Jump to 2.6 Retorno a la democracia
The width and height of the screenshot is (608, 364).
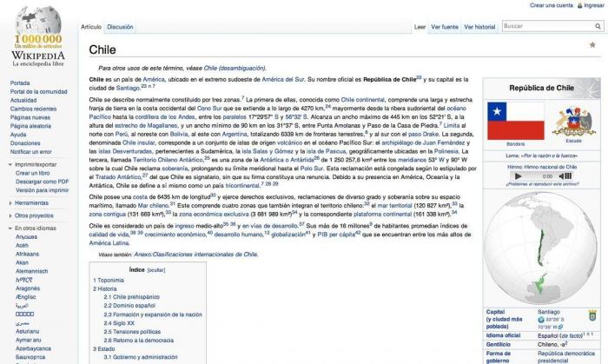[x=139, y=341]
